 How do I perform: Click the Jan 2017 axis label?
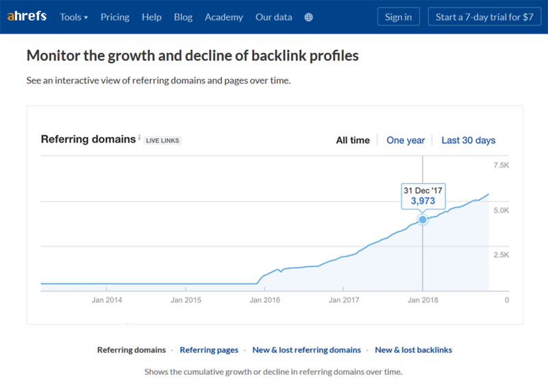click(344, 300)
